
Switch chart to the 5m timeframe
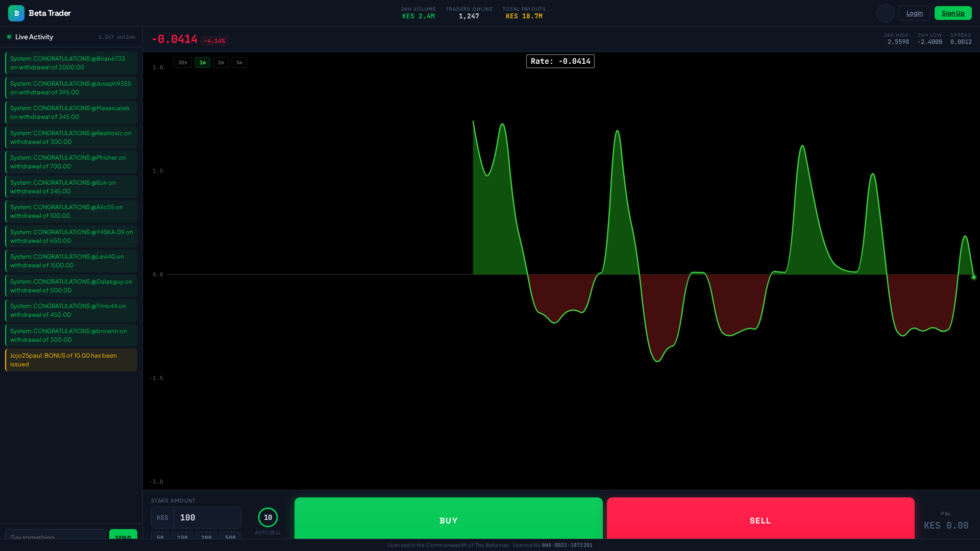(239, 63)
